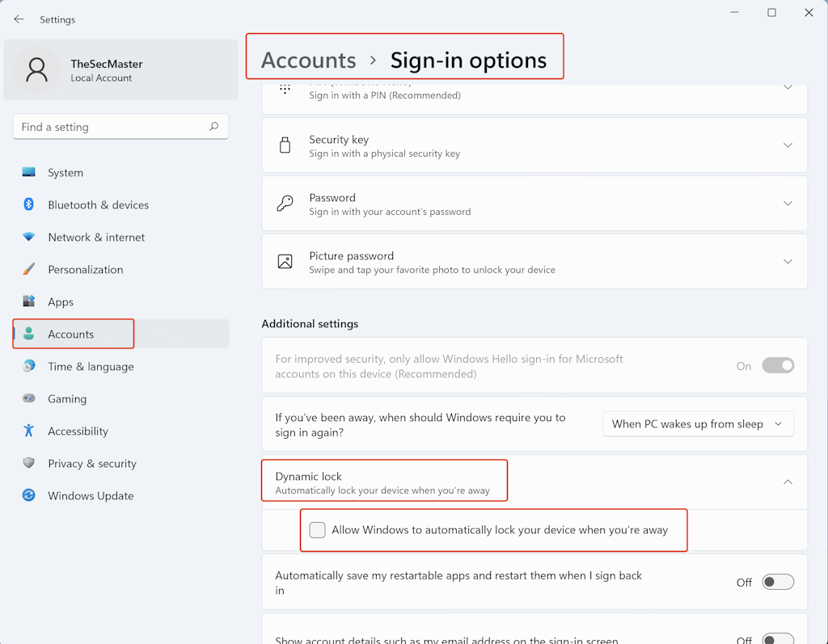Click the Accounts person icon

pyautogui.click(x=28, y=334)
